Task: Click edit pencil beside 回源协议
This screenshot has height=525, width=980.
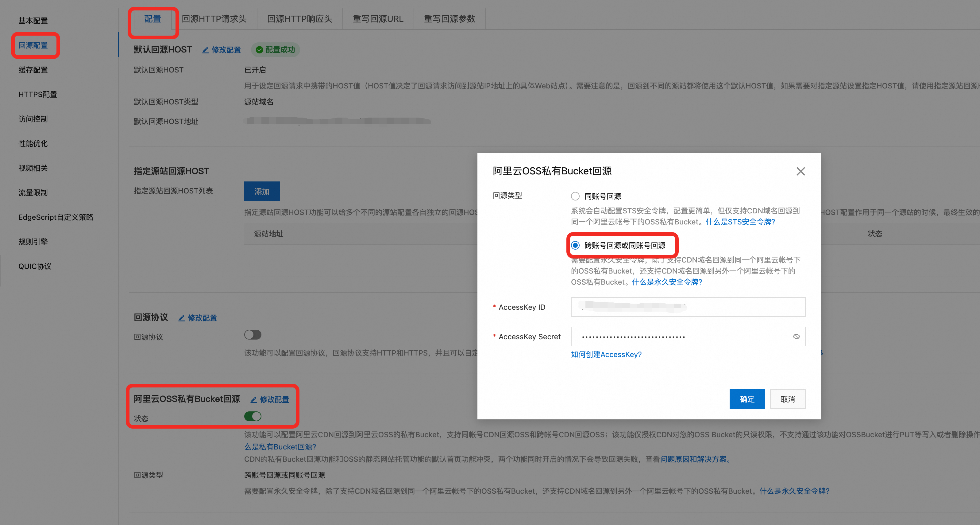Action: [x=181, y=318]
